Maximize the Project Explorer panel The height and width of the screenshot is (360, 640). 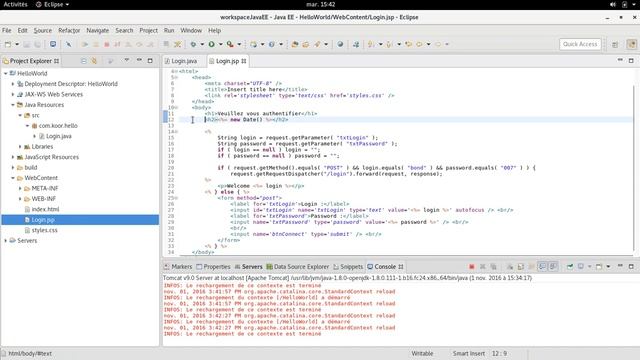[150, 60]
